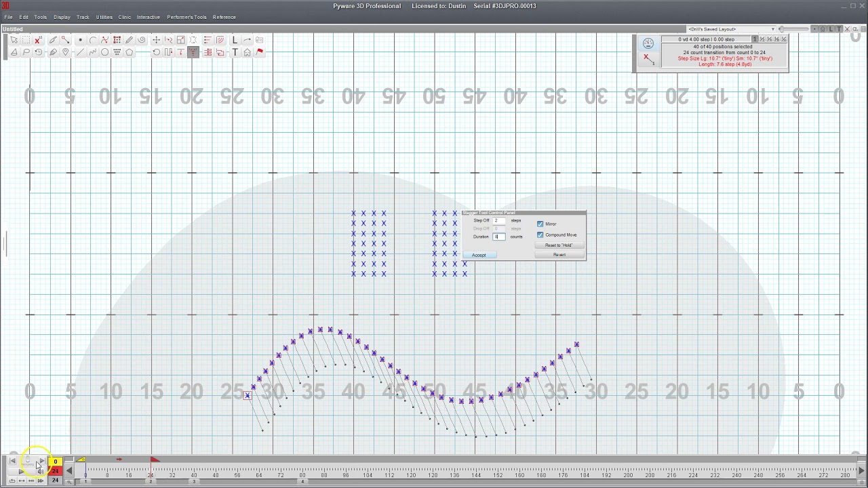Choose the large L Label tool
868x488 pixels.
tap(235, 40)
